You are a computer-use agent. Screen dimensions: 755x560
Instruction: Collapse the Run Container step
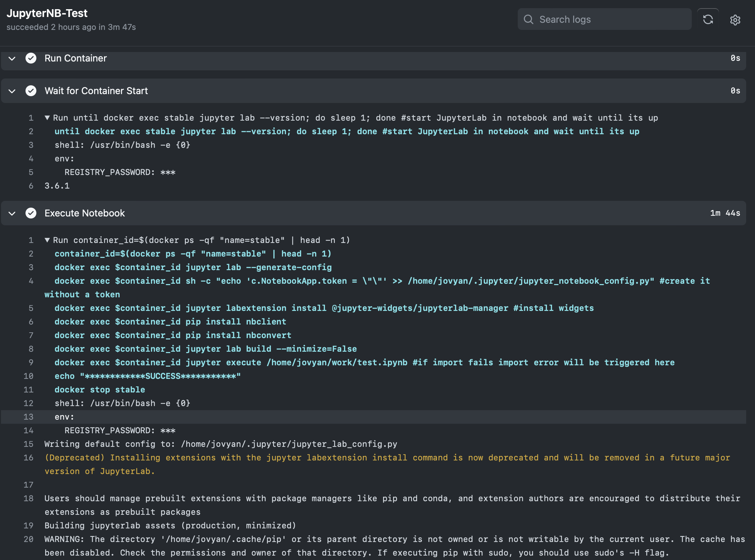(12, 58)
